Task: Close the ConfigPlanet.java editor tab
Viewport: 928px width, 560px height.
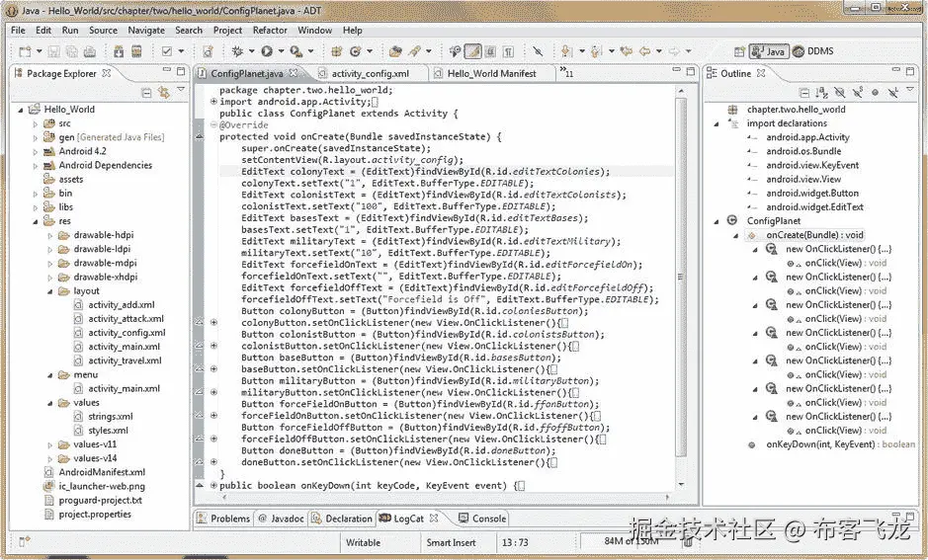Action: coord(294,73)
